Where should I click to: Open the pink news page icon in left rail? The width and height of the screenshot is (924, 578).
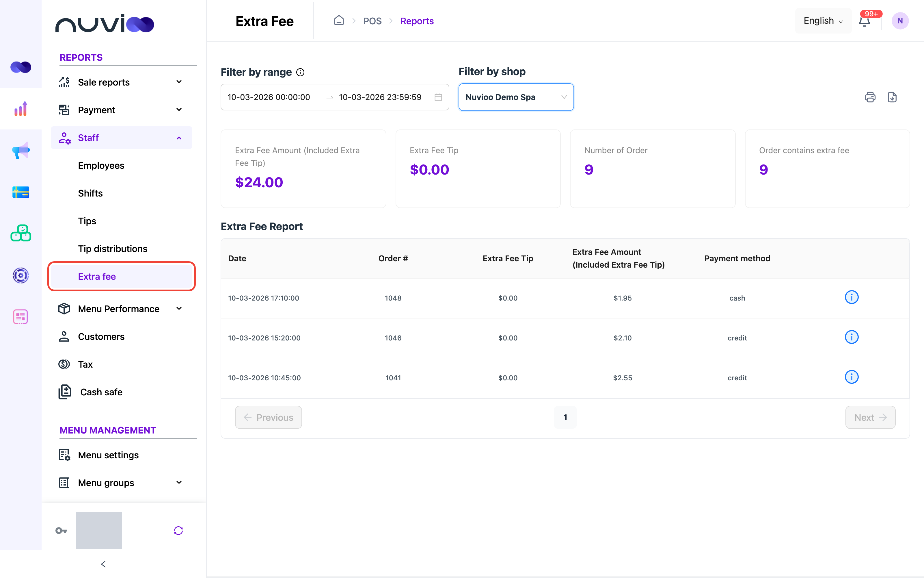(21, 316)
